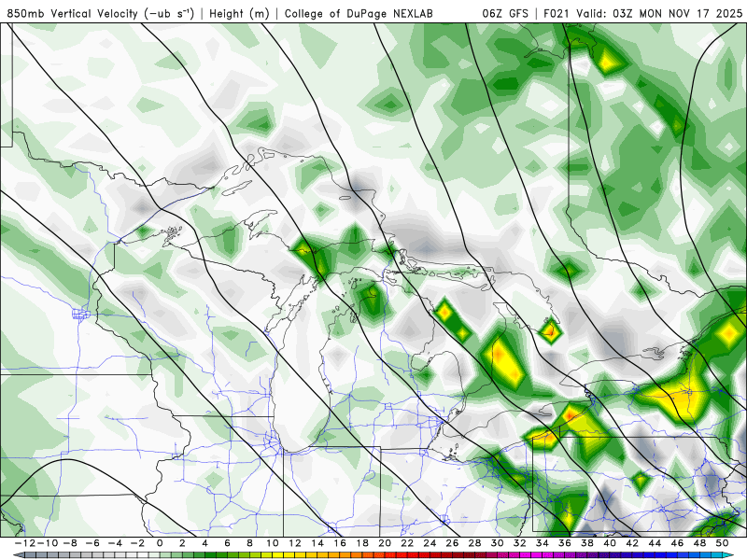The width and height of the screenshot is (747, 560).
Task: Click the 'Height (m)' header label
Action: [x=240, y=13]
